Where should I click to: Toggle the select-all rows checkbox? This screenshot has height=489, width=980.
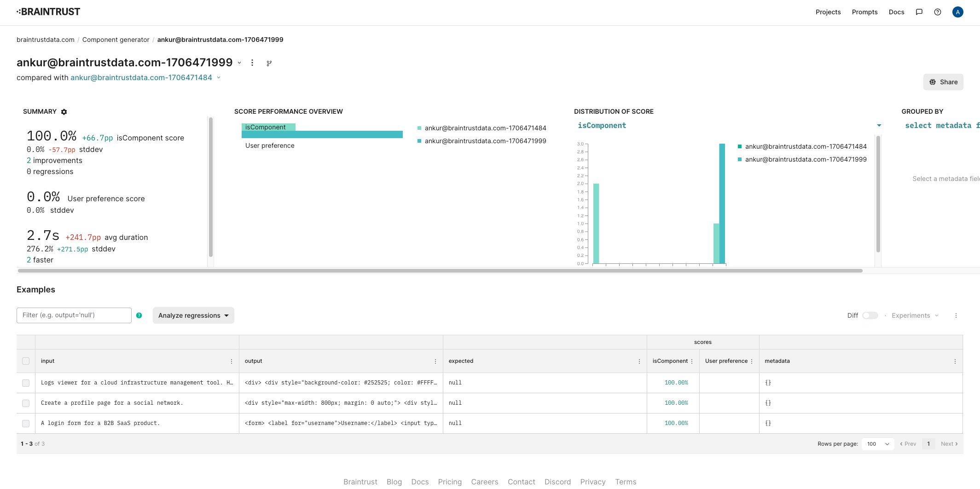(x=26, y=361)
